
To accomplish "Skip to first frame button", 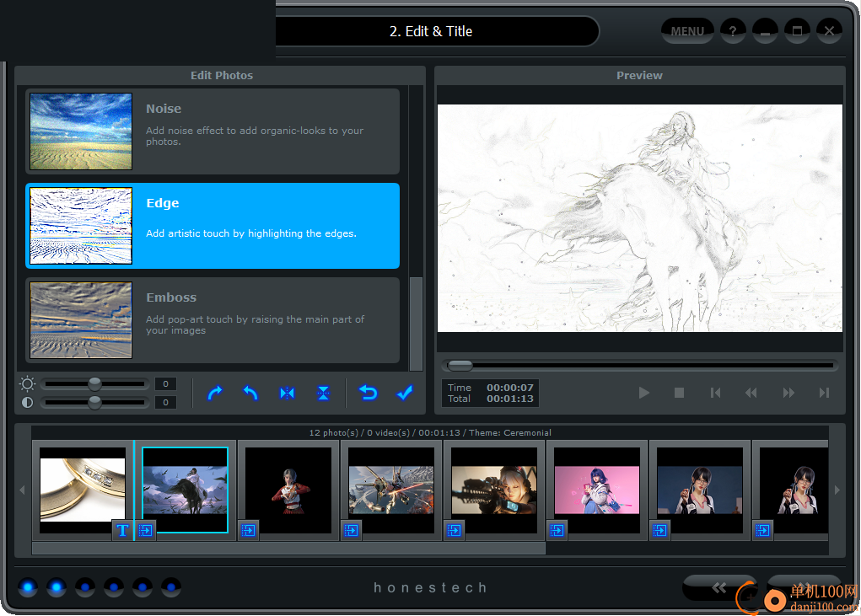I will [x=715, y=393].
